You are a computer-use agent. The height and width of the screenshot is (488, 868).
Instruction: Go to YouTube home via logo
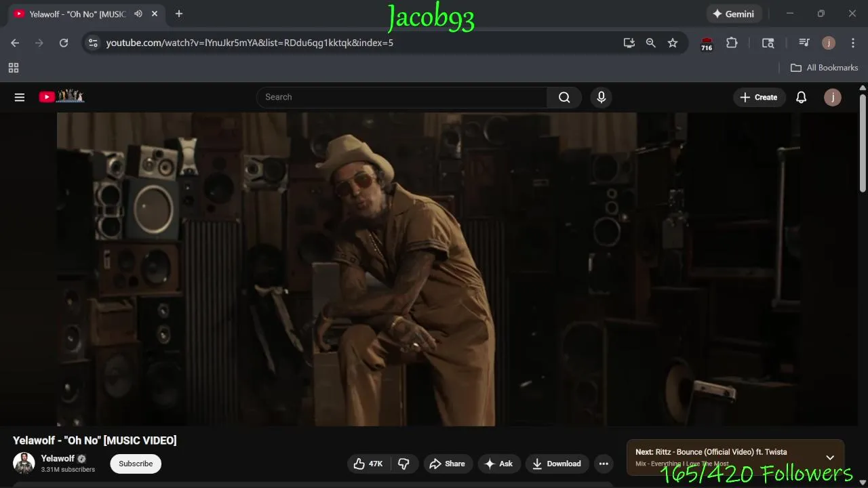61,96
